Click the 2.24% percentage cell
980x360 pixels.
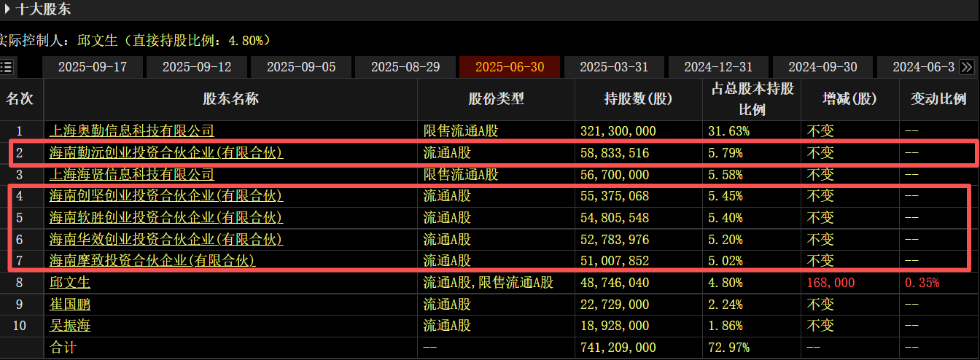pyautogui.click(x=726, y=304)
